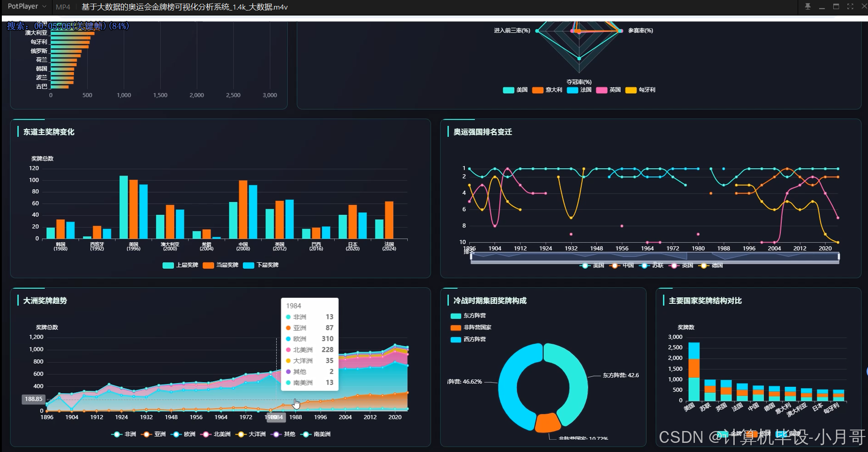Click the 东方阵营: 42.6 donut callout label

coord(621,375)
